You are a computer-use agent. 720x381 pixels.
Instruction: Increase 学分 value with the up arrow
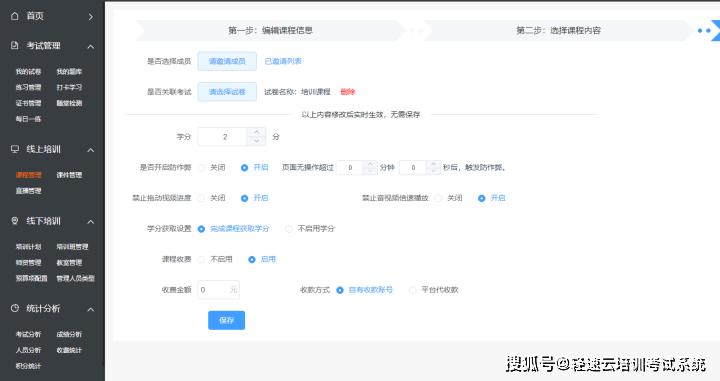[x=256, y=132]
